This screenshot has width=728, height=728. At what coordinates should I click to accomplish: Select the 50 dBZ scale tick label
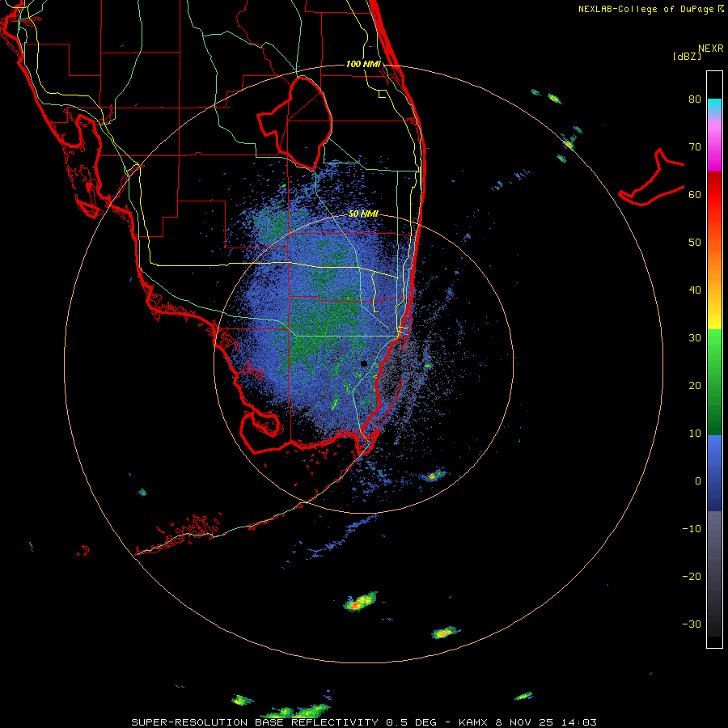point(695,243)
